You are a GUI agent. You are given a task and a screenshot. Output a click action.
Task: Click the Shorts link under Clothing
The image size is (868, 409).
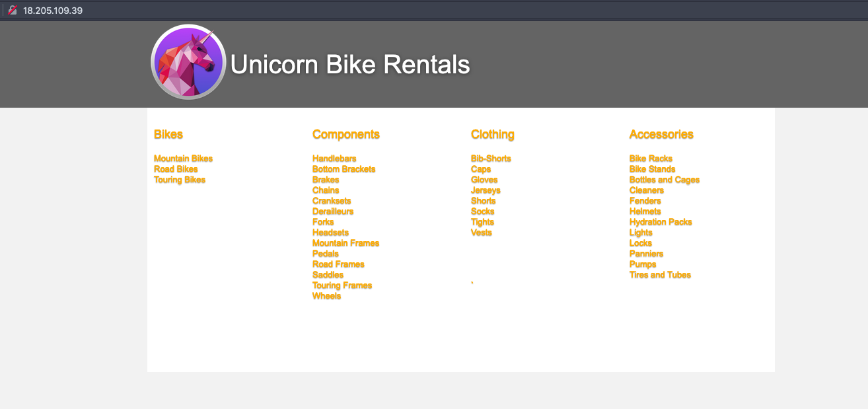[483, 201]
